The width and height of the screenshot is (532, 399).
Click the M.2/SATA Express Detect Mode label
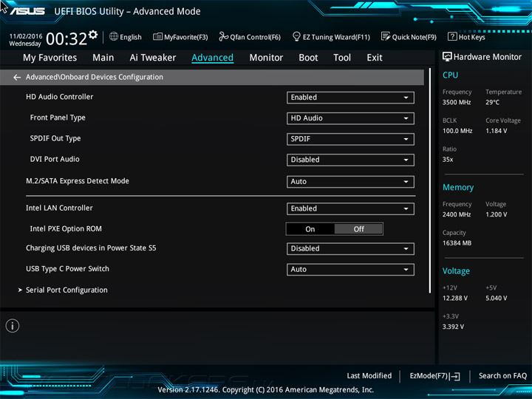coord(78,181)
